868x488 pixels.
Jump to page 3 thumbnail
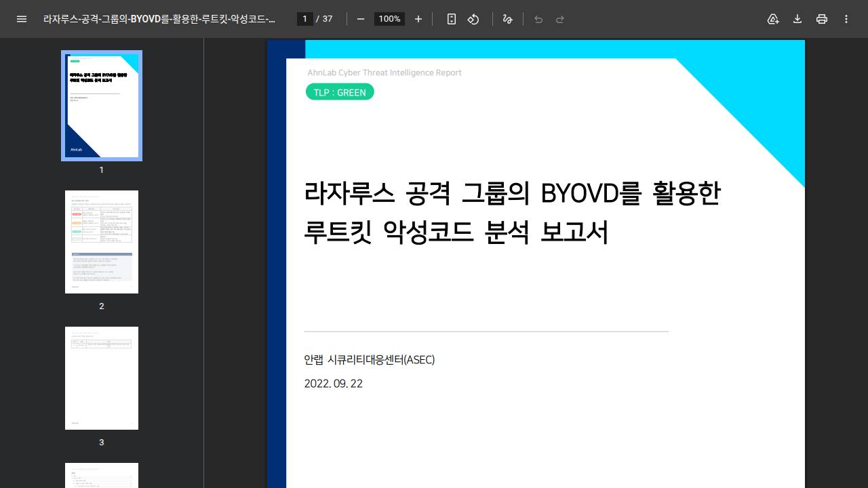click(x=102, y=378)
